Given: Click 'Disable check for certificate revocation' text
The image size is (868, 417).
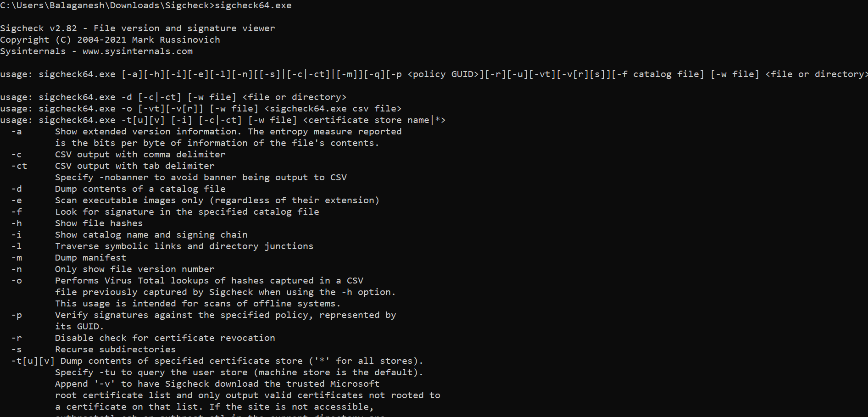Looking at the screenshot, I should pyautogui.click(x=165, y=338).
